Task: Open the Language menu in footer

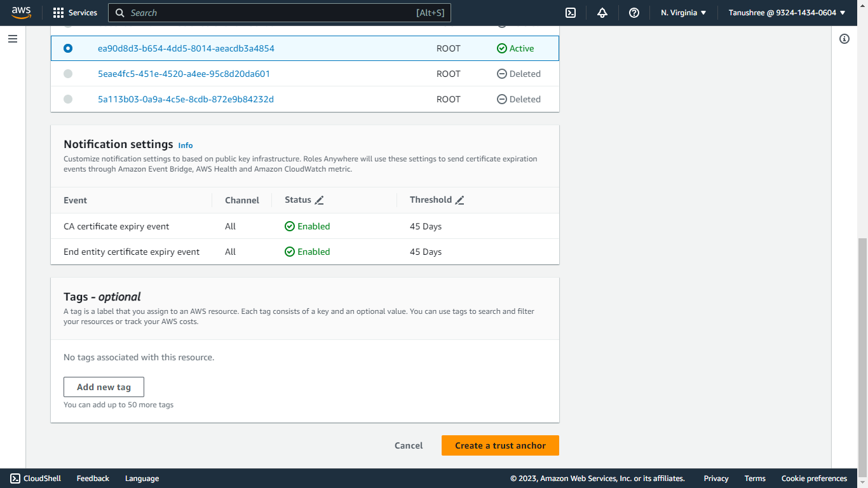Action: click(142, 478)
